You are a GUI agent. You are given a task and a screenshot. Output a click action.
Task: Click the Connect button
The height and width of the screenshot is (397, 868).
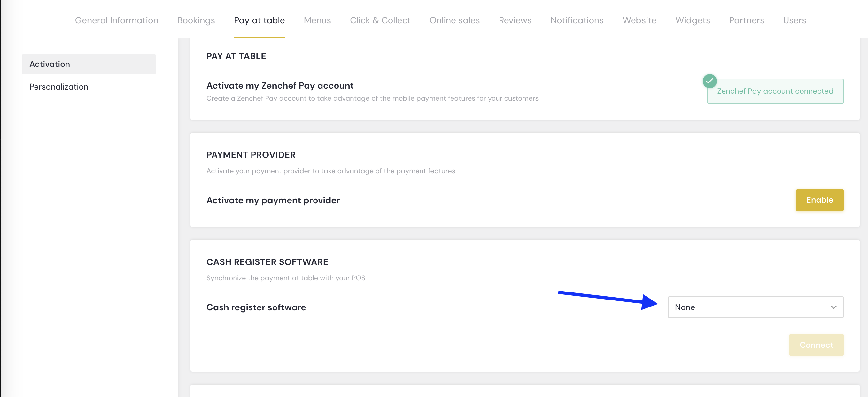pyautogui.click(x=816, y=345)
